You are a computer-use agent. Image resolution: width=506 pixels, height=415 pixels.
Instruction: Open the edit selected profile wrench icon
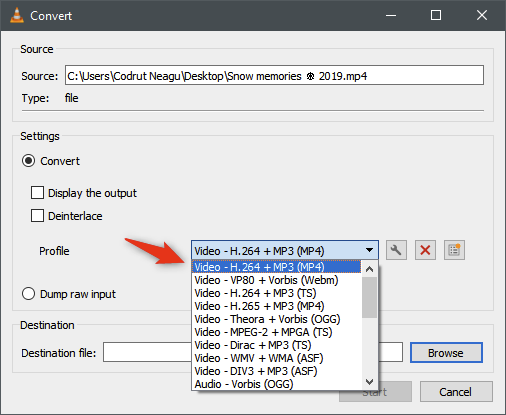(x=396, y=250)
